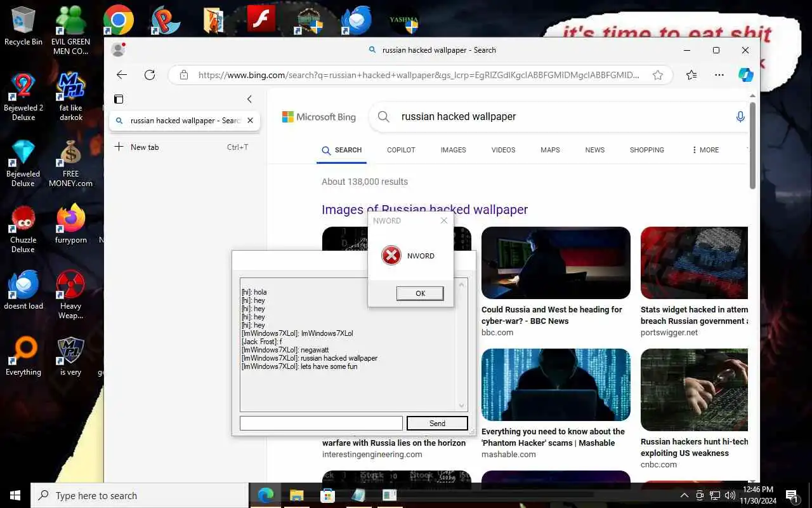Click the site lock icon in address bar
Screen dimensions: 812x508
[184, 75]
